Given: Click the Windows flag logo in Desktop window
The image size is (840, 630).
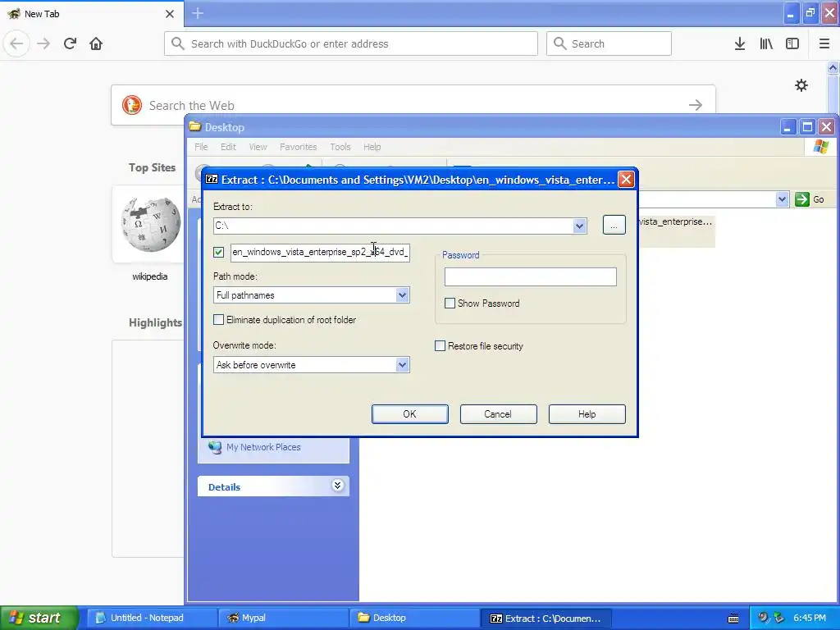Looking at the screenshot, I should coord(820,147).
